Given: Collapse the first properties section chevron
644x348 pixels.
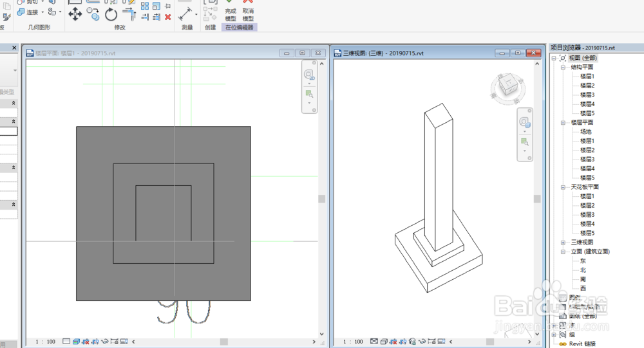Looking at the screenshot, I should 14,103.
